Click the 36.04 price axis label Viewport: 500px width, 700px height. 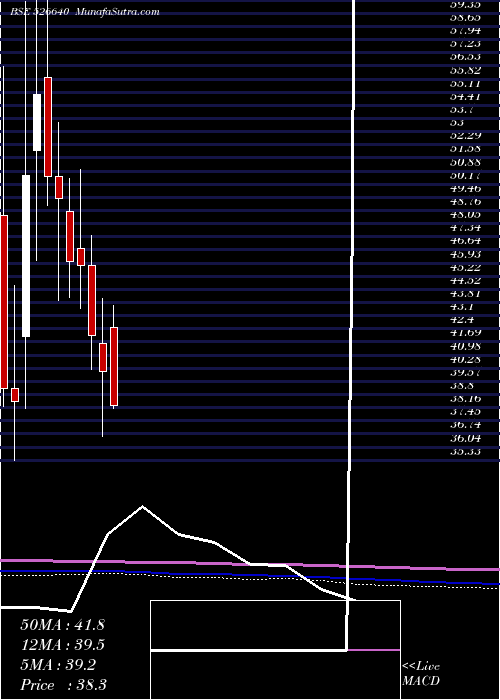click(465, 438)
